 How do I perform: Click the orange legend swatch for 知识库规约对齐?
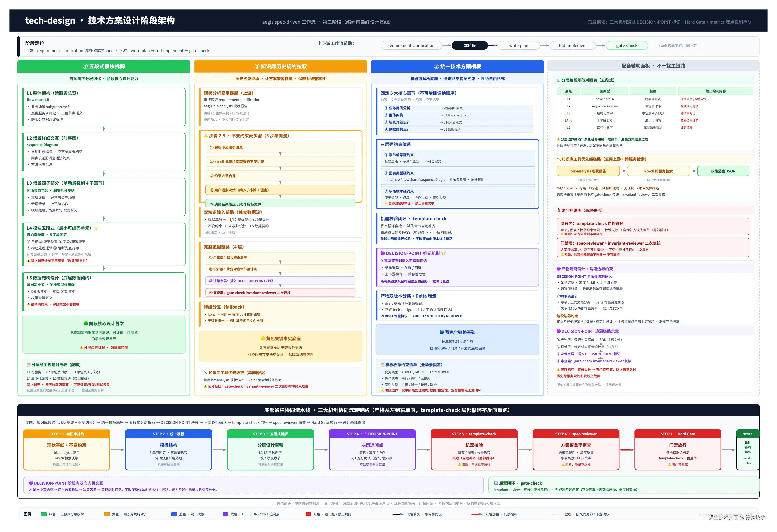tap(107, 514)
